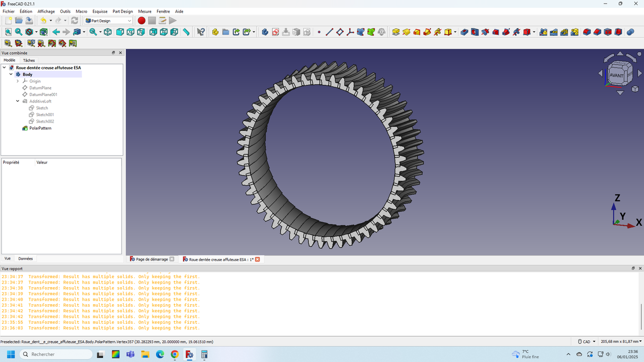Toggle bounding box display

tap(43, 32)
